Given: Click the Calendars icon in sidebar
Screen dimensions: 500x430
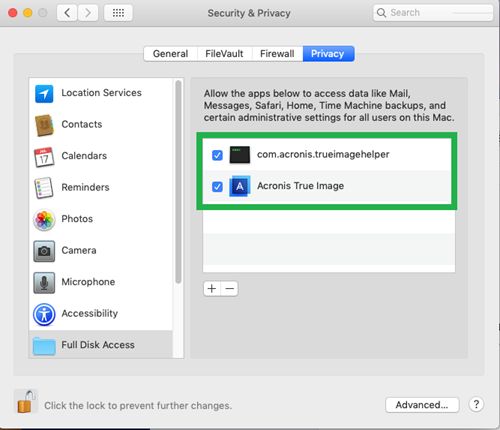Looking at the screenshot, I should 44,157.
